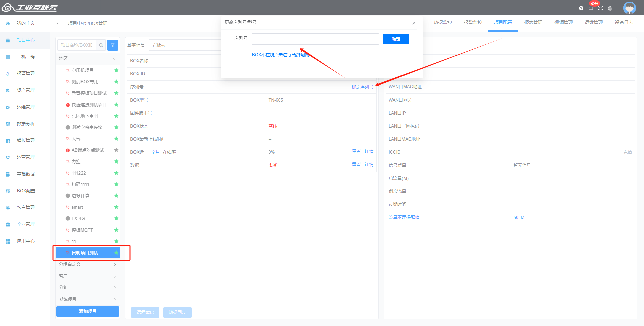The image size is (644, 326).
Task: Click 详情 in the 数据 row
Action: 369,165
